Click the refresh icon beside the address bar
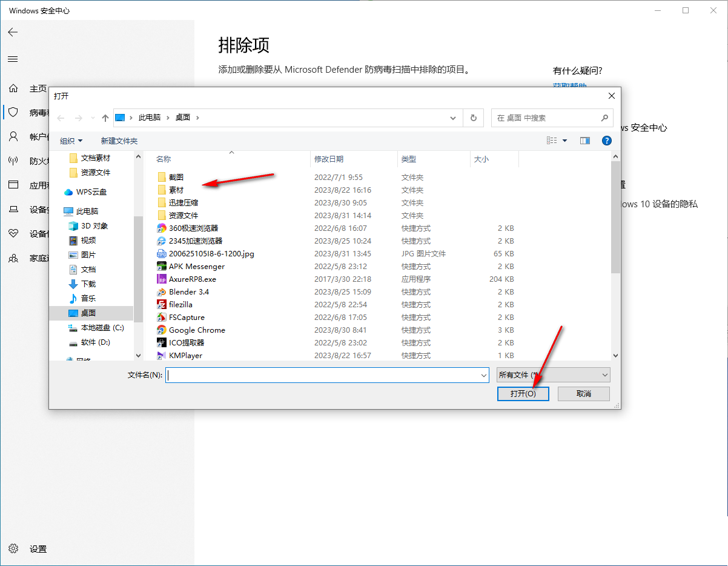This screenshot has height=566, width=728. 473,118
